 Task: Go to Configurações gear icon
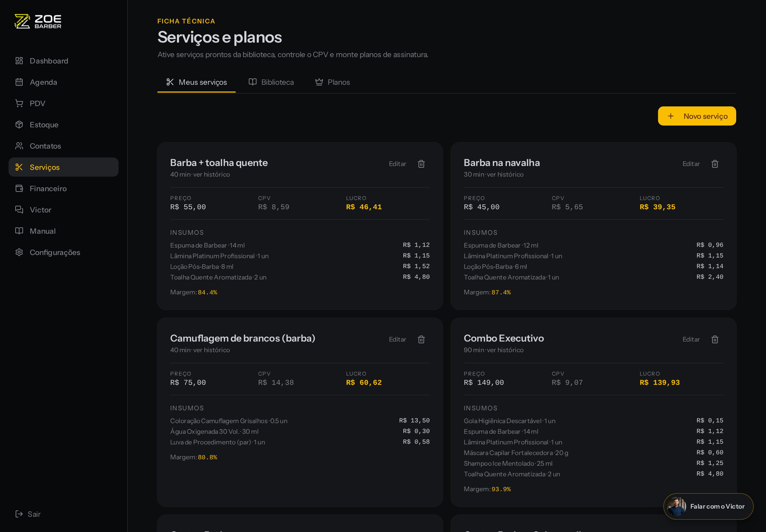click(19, 253)
